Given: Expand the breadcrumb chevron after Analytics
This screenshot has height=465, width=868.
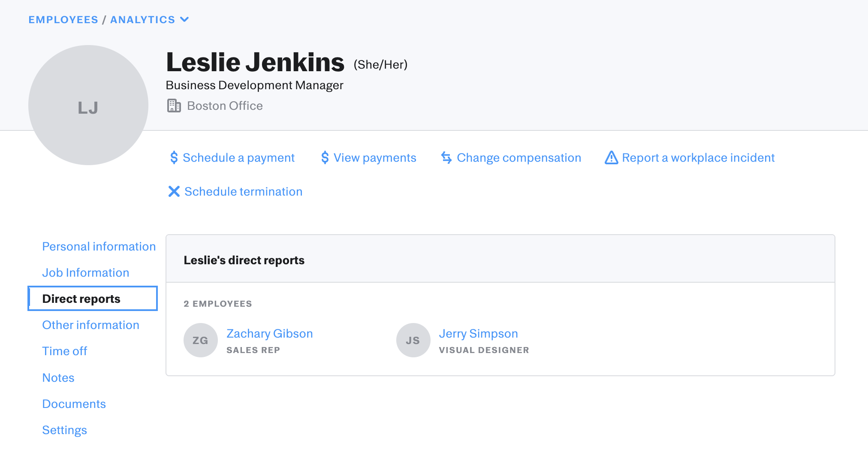Looking at the screenshot, I should click(184, 20).
